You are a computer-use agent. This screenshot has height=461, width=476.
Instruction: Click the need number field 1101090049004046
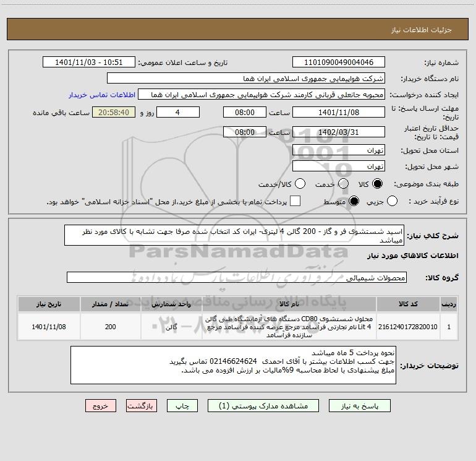(x=339, y=62)
